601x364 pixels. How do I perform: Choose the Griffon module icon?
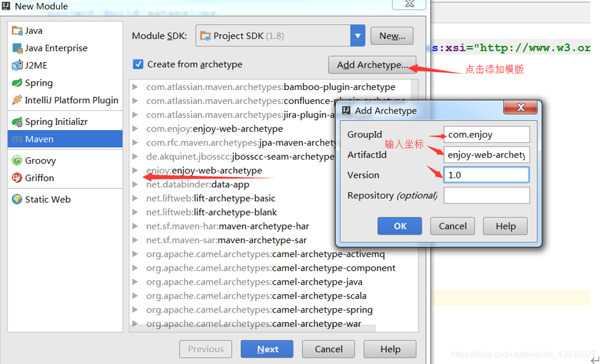point(17,178)
